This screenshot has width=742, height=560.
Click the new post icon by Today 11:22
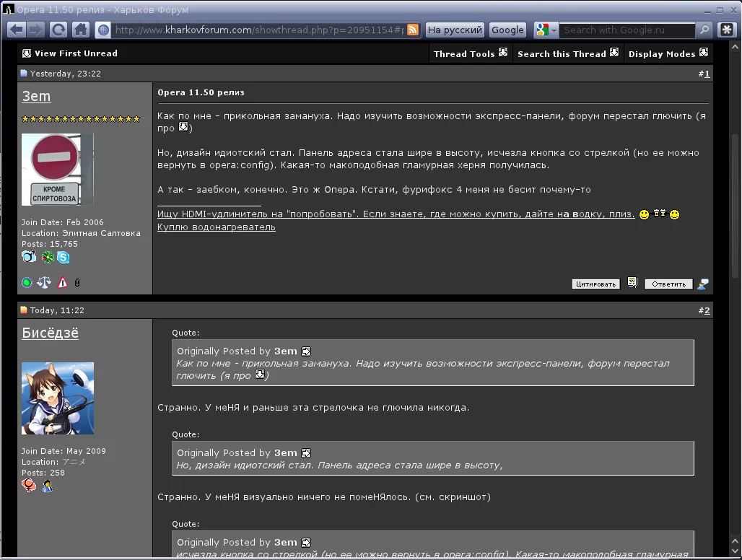point(24,310)
